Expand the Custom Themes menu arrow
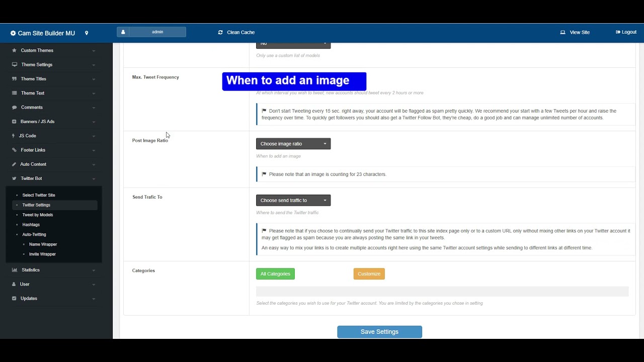The width and height of the screenshot is (644, 362). coord(94,51)
